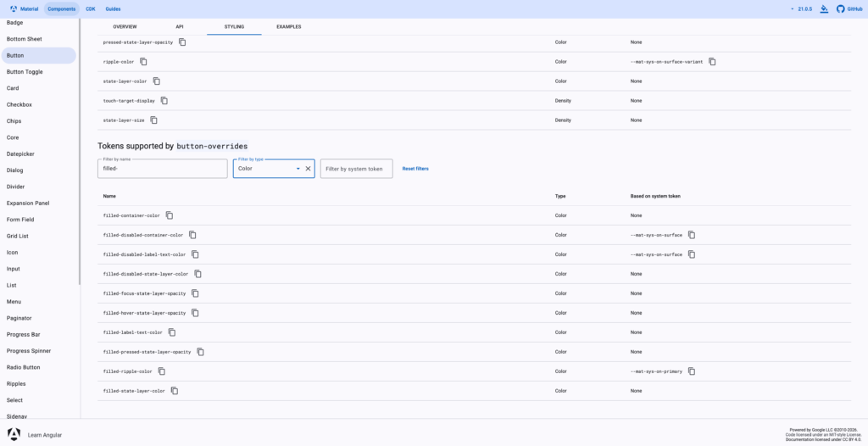
Task: Copy the filled-container-color token name
Action: (170, 215)
